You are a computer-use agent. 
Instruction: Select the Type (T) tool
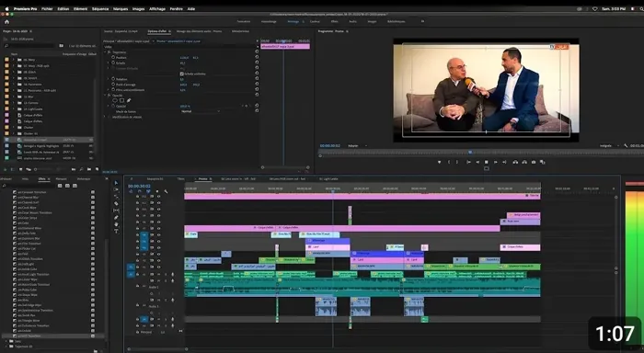[116, 232]
